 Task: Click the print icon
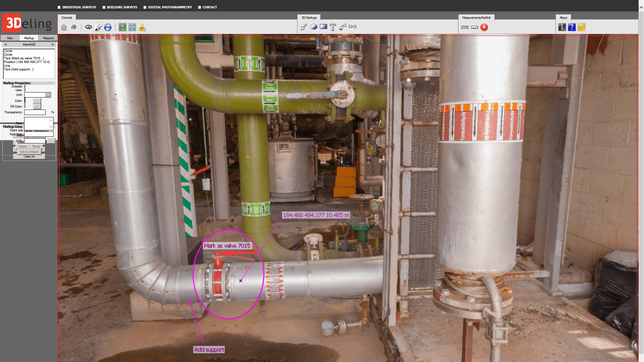(74, 27)
